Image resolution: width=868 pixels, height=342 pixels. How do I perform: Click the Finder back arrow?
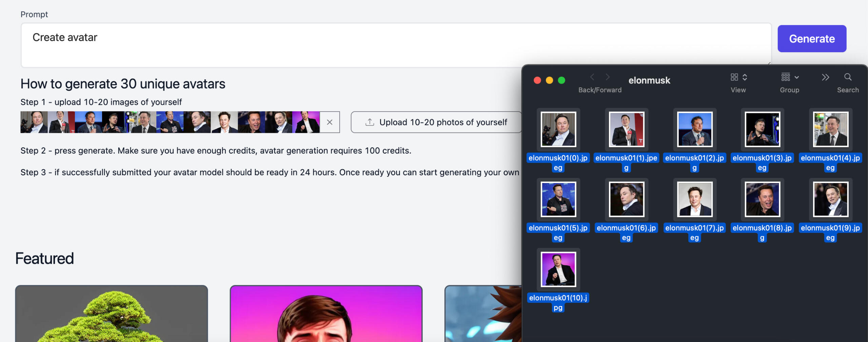pos(592,77)
